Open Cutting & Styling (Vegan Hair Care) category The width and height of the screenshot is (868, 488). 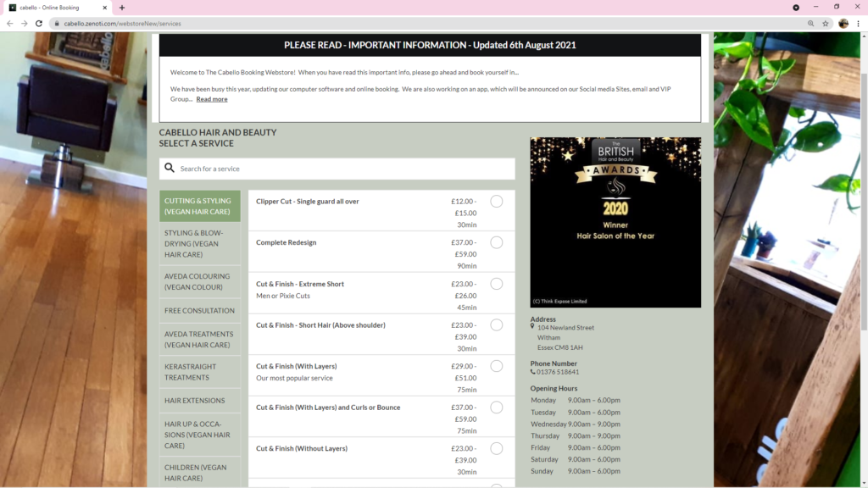200,206
